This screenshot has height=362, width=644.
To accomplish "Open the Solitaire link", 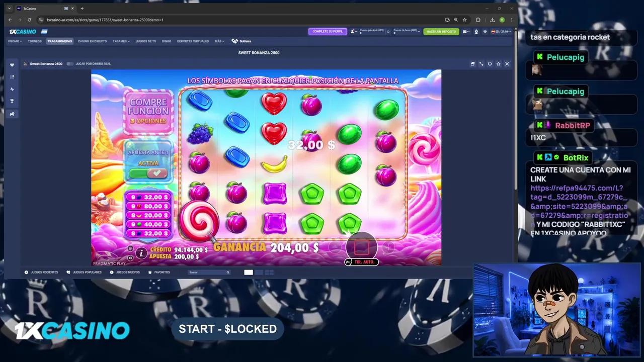I will pos(242,41).
